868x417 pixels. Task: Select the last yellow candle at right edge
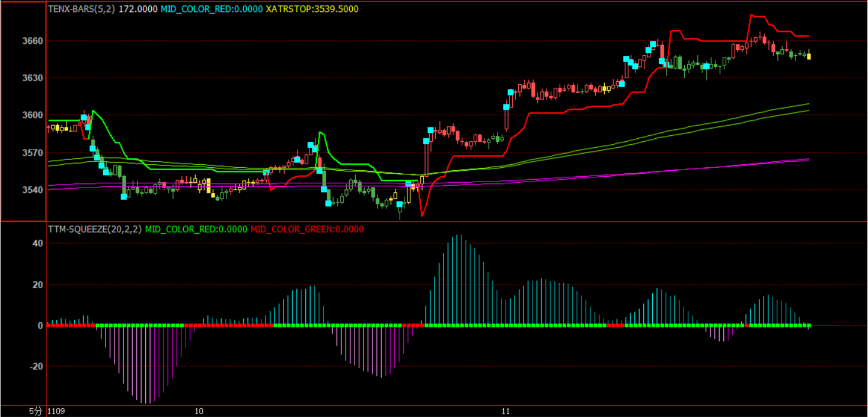click(x=809, y=56)
